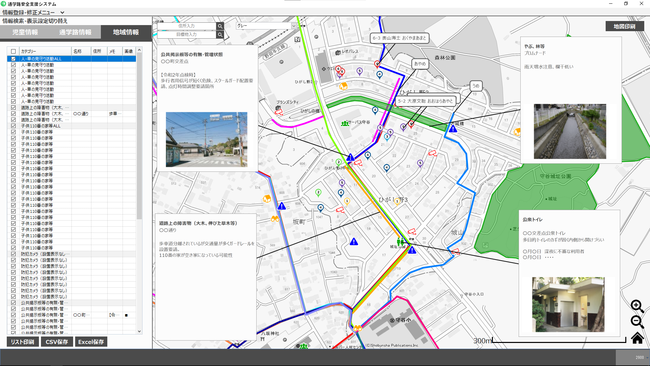Screen dimensions: 650x366
Task: Click the メモ column header
Action: coord(114,51)
